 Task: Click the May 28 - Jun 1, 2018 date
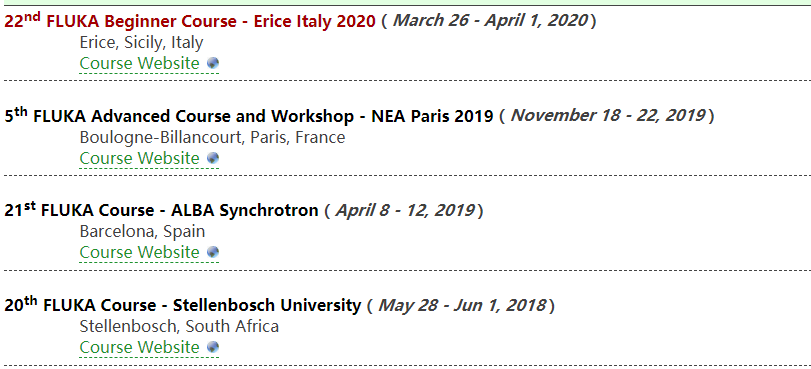[461, 304]
